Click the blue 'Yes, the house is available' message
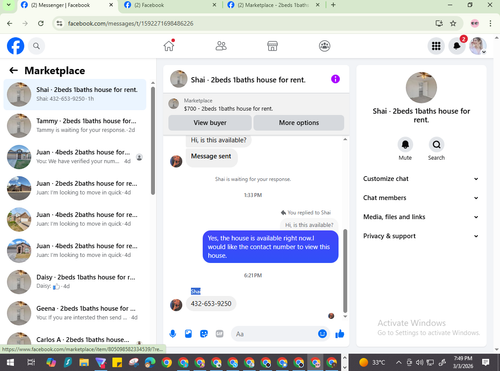 (270, 247)
